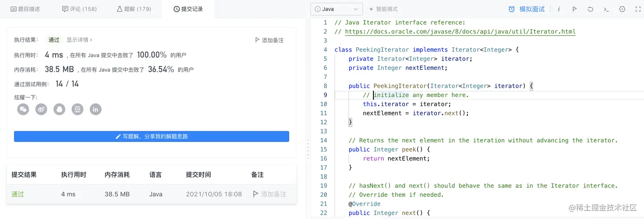The width and height of the screenshot is (644, 219).
Task: Start mock interview (模拟面试)
Action: tap(526, 9)
